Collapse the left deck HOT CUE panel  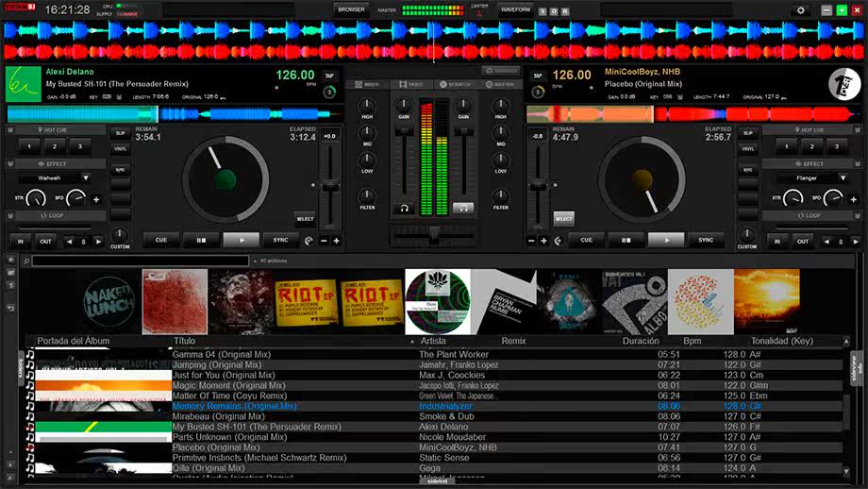pyautogui.click(x=10, y=130)
